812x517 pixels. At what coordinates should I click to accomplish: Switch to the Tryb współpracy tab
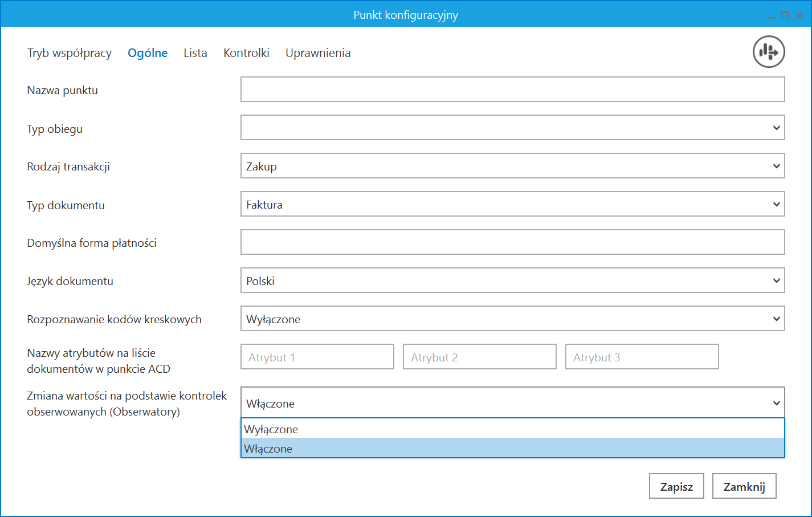(x=70, y=53)
